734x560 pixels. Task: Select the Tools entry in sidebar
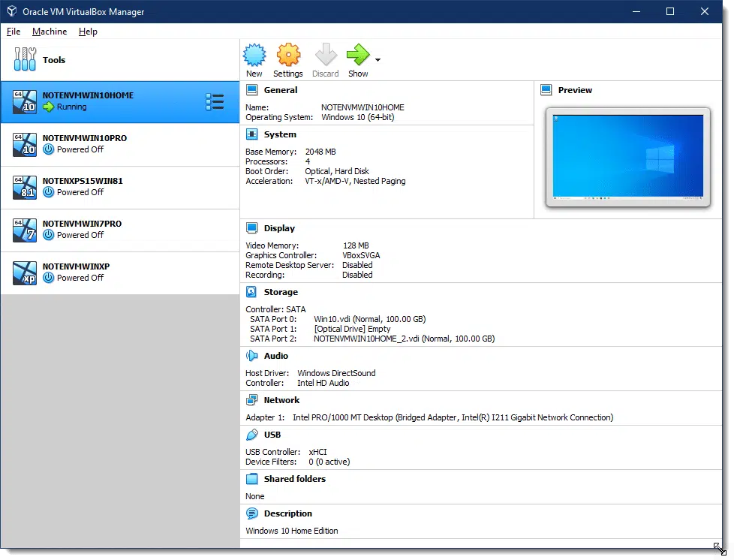120,60
